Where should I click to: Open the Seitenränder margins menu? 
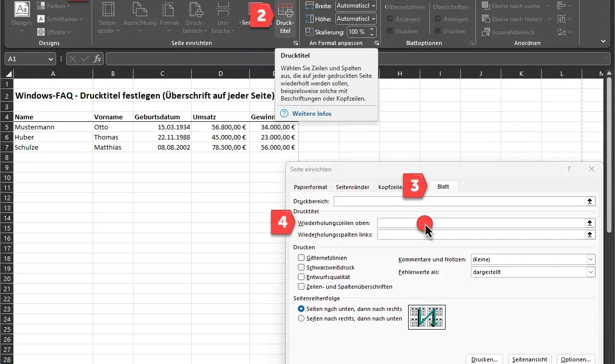point(108,17)
